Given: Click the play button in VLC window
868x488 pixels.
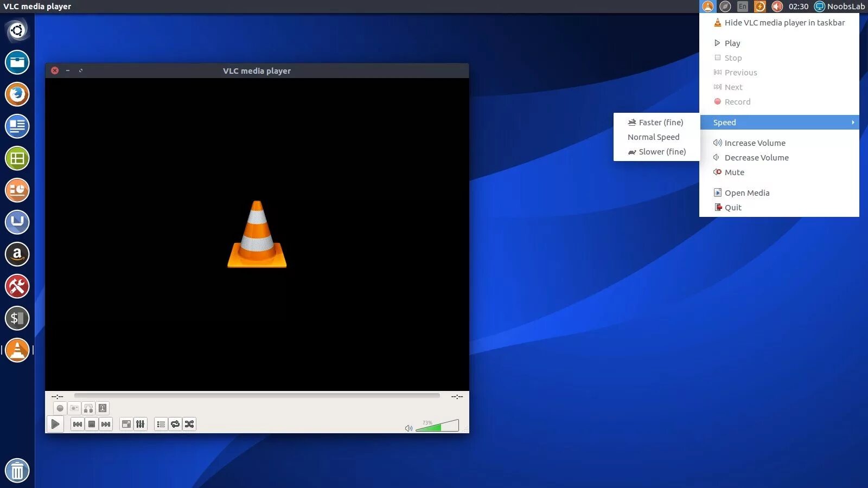Looking at the screenshot, I should [55, 424].
